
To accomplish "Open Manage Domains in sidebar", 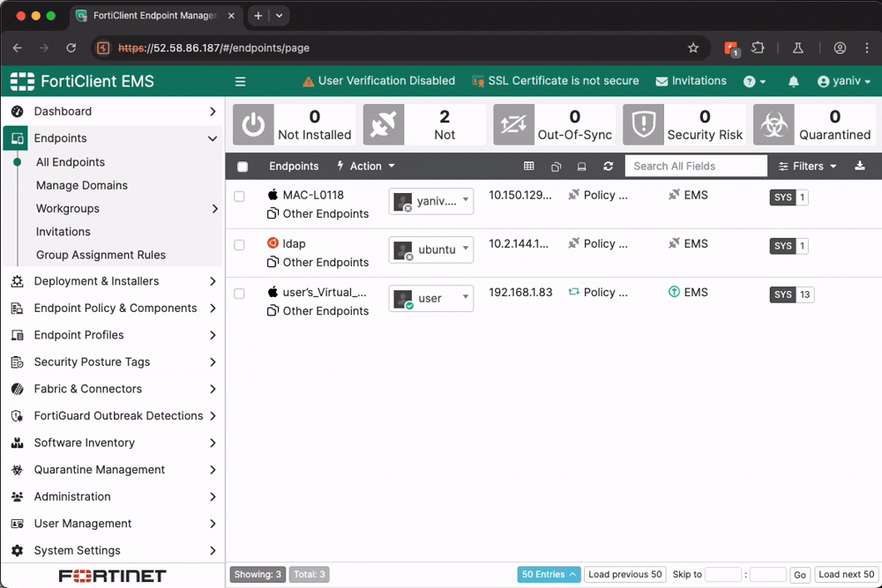I will coord(82,185).
